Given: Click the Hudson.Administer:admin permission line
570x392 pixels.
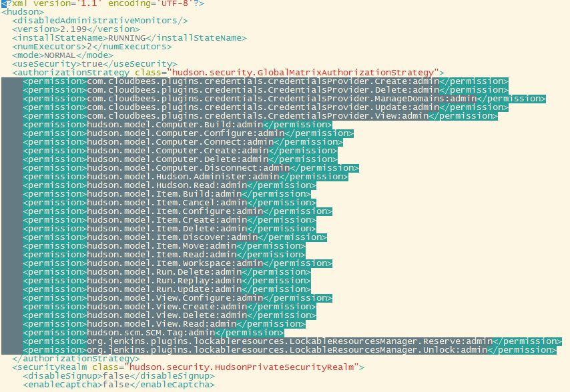Looking at the screenshot, I should 186,177.
